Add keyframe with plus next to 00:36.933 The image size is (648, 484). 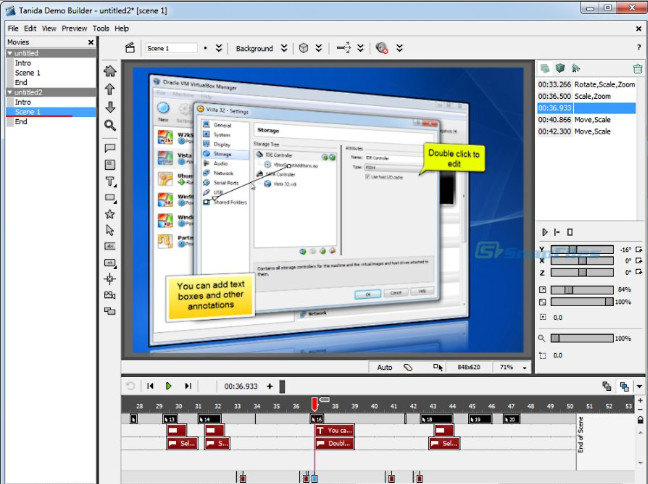tap(270, 386)
